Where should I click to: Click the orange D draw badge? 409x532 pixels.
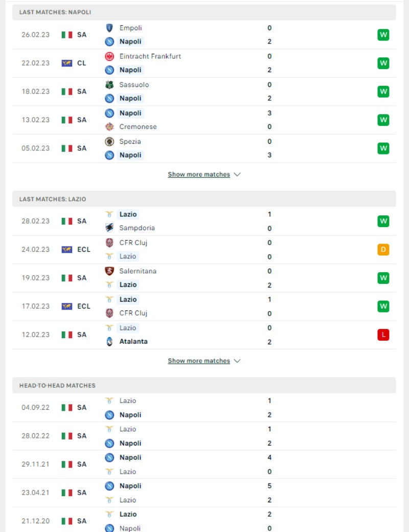click(383, 250)
